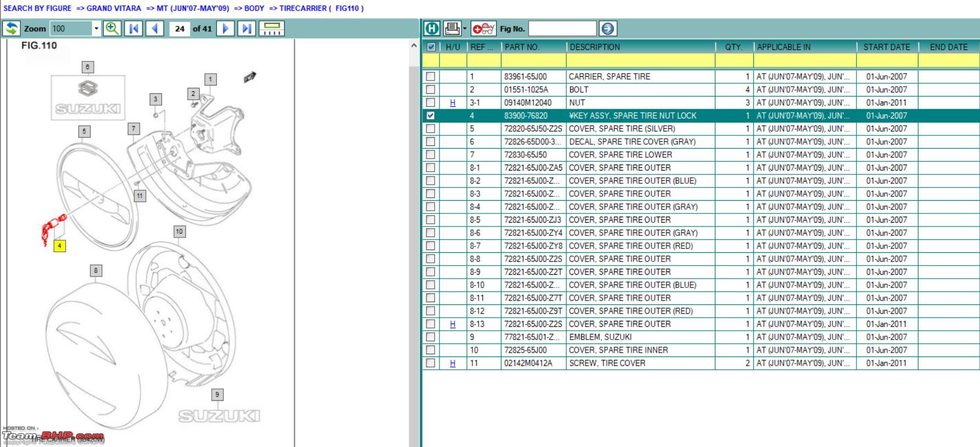Click callout 10 on the inner cover diagram

(x=179, y=231)
